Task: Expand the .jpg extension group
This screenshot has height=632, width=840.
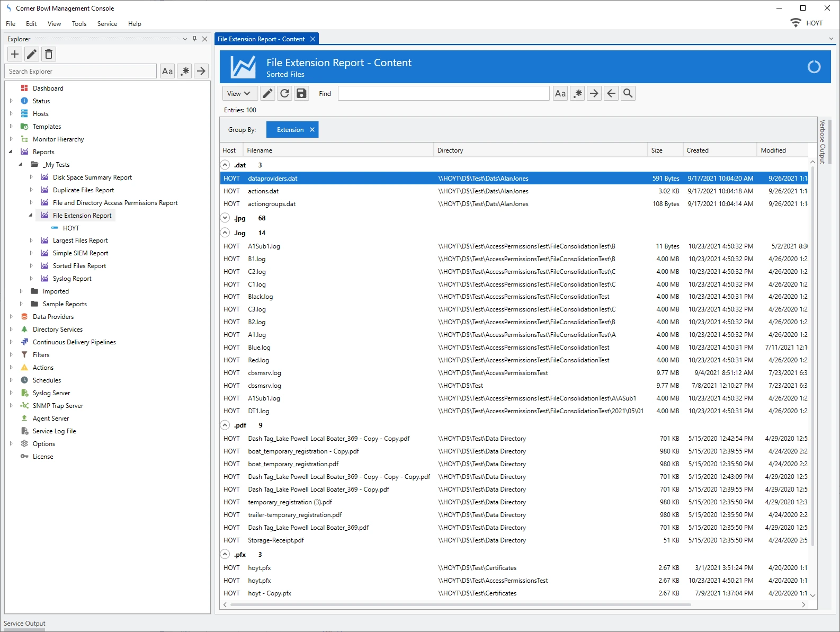Action: tap(225, 218)
